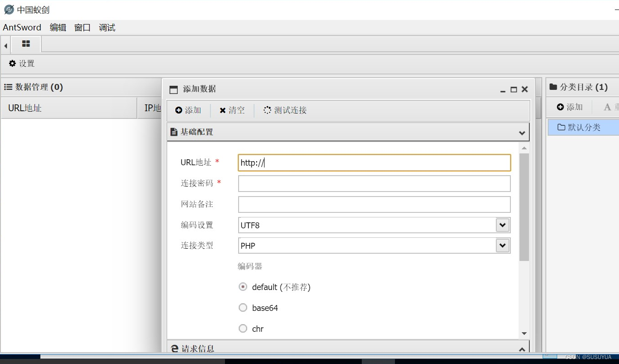
Task: Click the 中国蚁剑 app icon in the title bar
Action: coord(9,10)
